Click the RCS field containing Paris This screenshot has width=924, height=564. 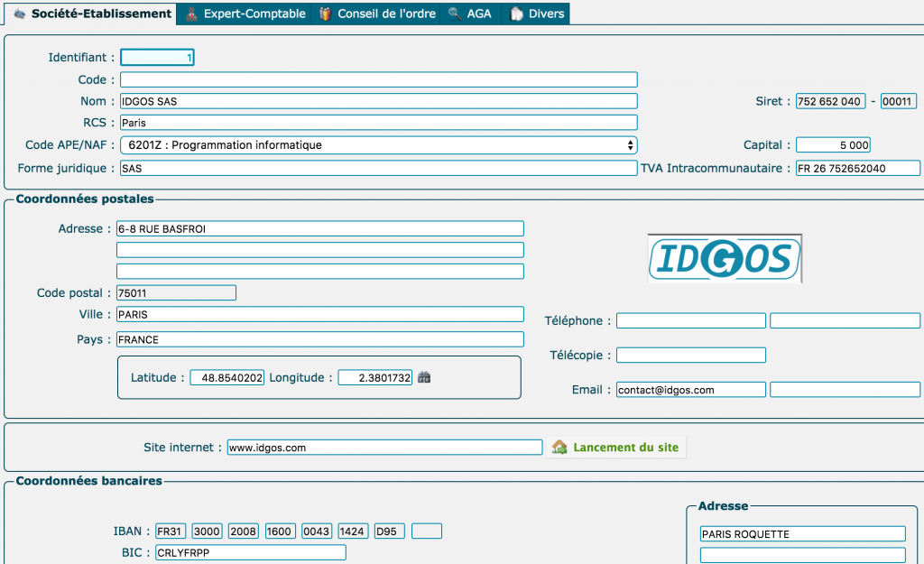[x=378, y=123]
